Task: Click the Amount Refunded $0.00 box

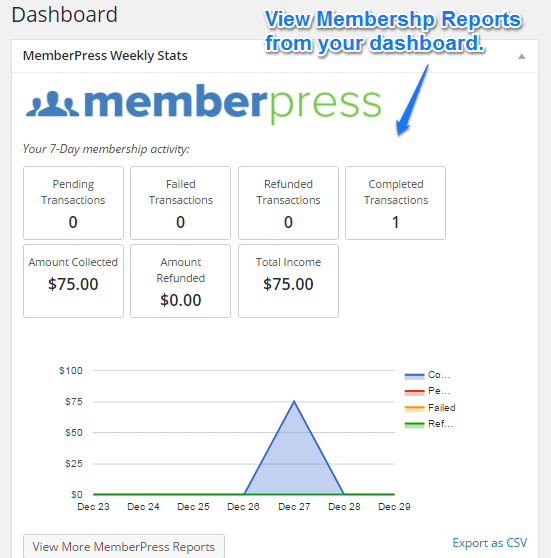Action: tap(180, 281)
